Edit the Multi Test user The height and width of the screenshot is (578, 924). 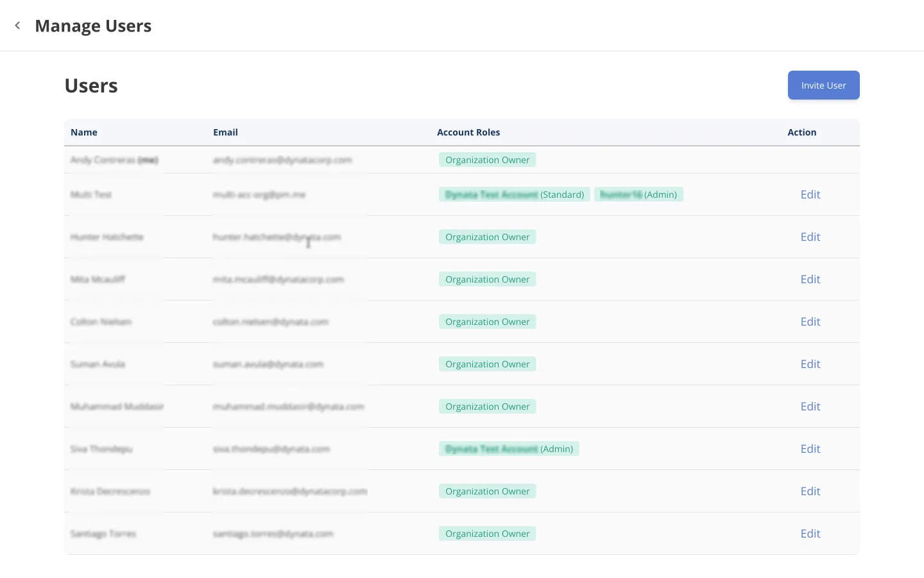point(810,195)
